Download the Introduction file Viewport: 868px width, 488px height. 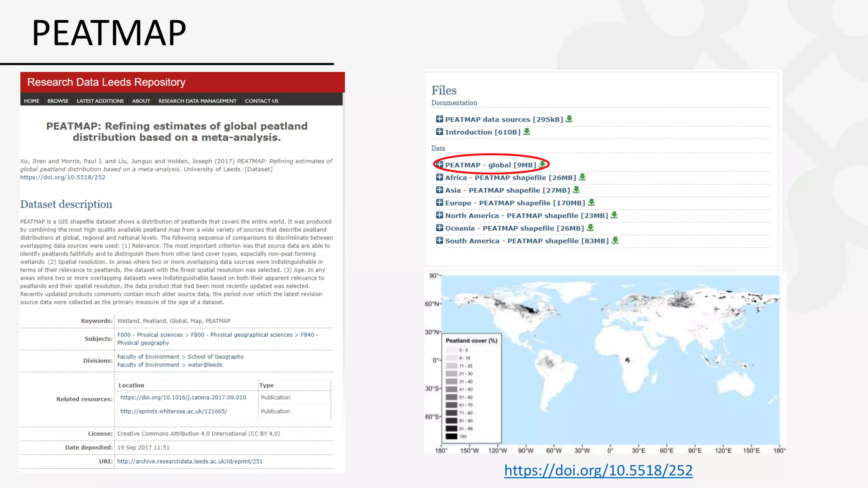(x=526, y=132)
